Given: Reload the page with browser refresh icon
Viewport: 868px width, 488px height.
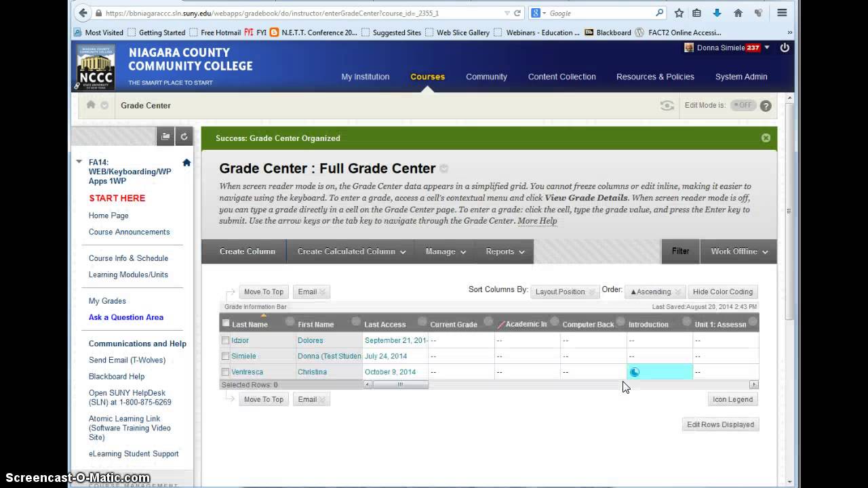Looking at the screenshot, I should point(517,13).
